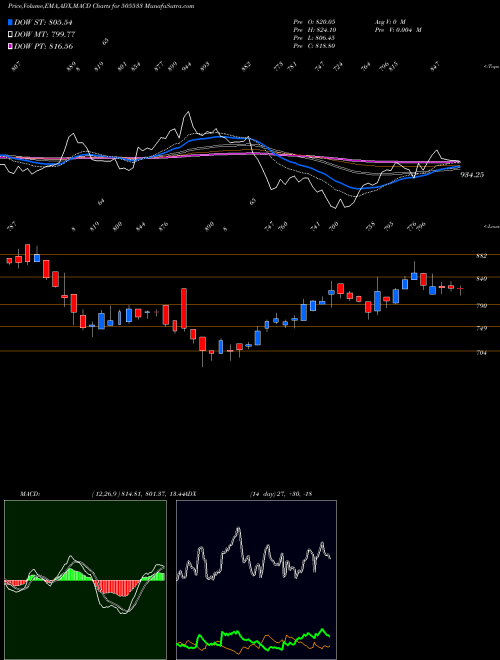The height and width of the screenshot is (660, 500).
Task: Click the 'Avg V: 0 M' volume text
Action: coord(389,21)
